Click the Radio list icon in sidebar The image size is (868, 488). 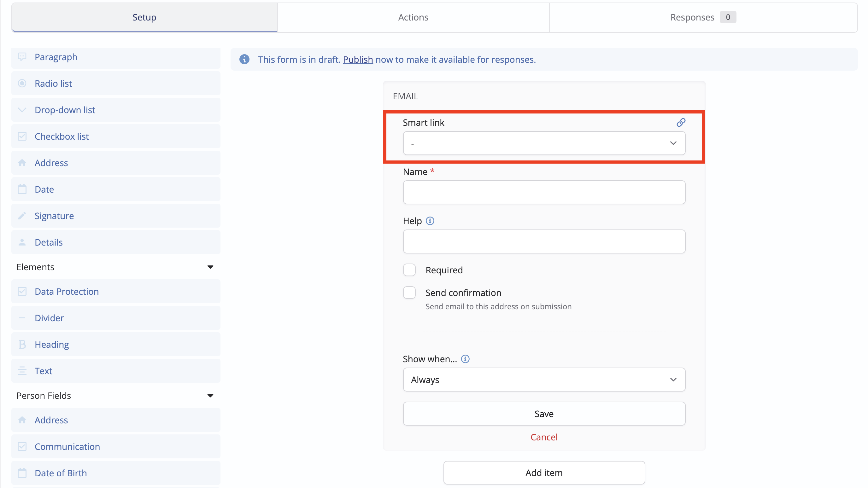pos(22,84)
